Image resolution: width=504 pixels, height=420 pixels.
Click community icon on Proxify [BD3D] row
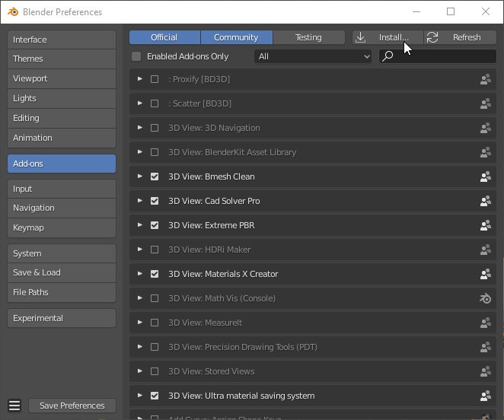pos(486,79)
